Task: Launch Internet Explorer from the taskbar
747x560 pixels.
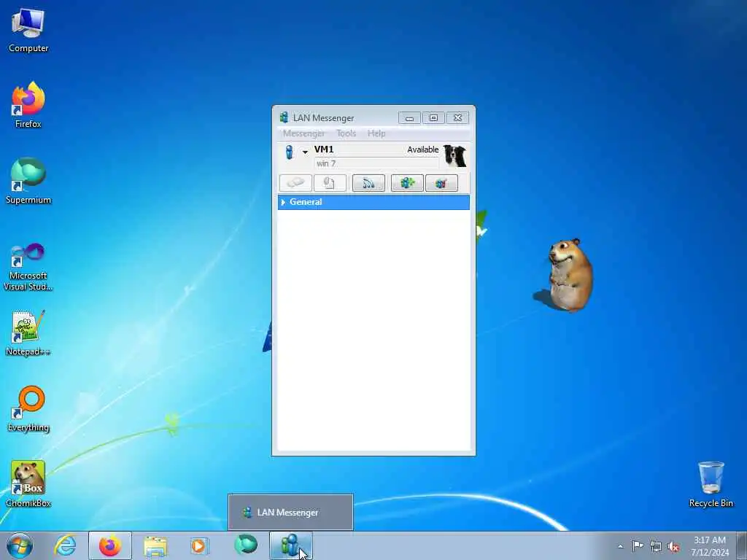Action: 65,545
